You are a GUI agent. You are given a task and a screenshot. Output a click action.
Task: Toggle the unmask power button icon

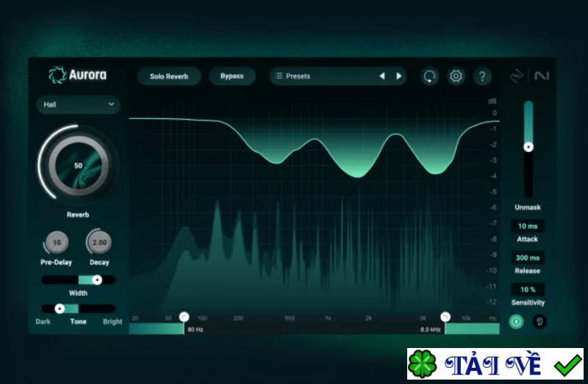coord(516,322)
